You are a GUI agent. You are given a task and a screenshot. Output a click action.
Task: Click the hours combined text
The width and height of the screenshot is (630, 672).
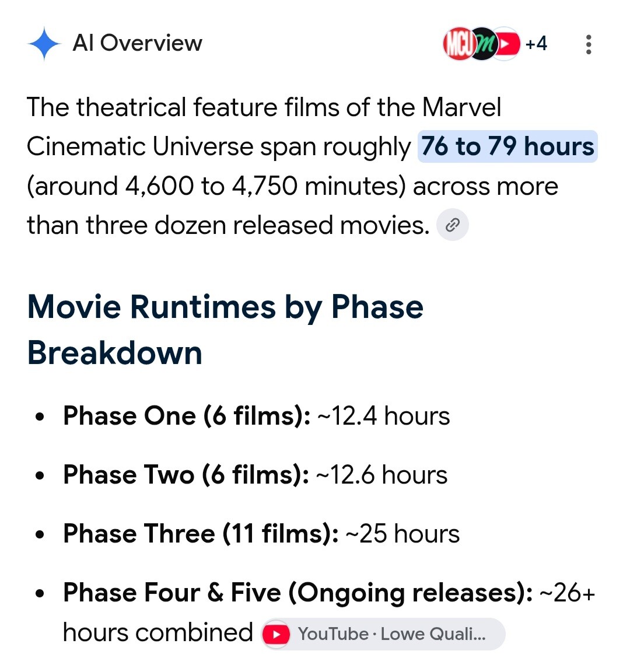[x=157, y=632]
